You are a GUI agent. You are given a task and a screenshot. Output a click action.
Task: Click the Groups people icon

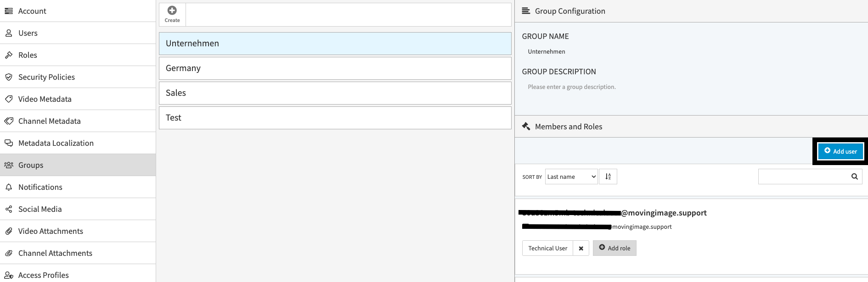(9, 165)
